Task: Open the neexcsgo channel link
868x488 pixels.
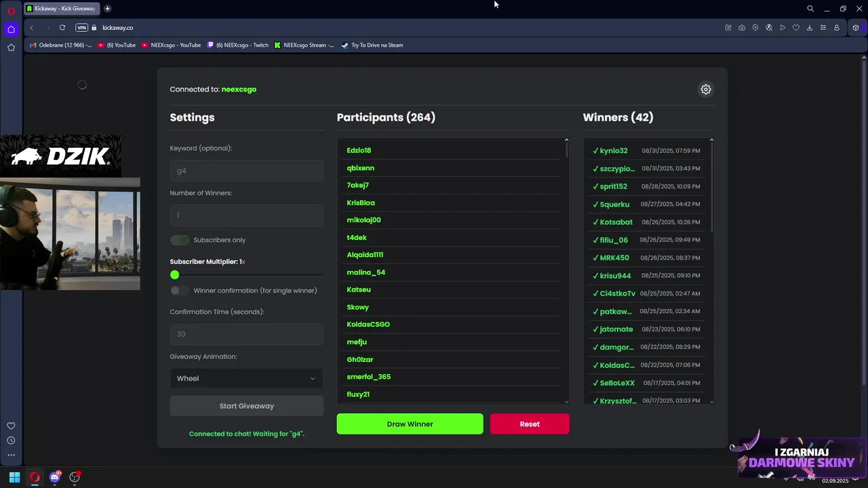Action: (x=239, y=89)
